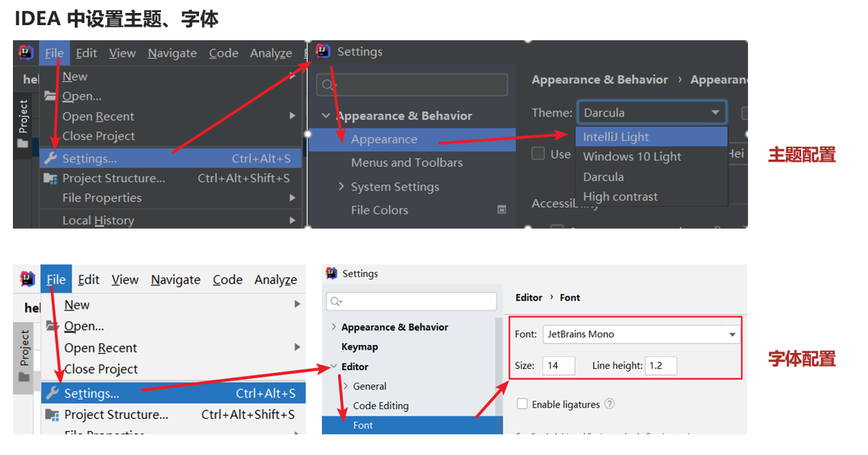868x455 pixels.
Task: Click the Project folder icon in the light sidebar
Action: [x=24, y=377]
